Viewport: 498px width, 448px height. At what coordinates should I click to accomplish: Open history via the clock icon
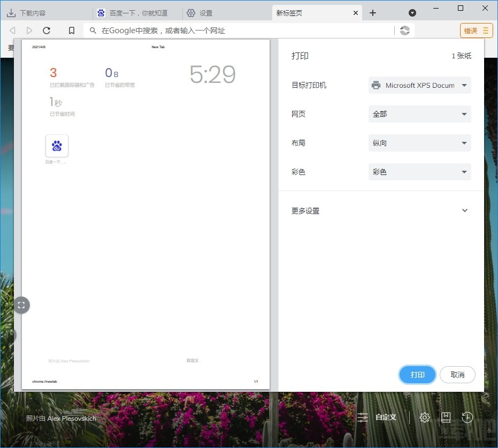[x=467, y=417]
